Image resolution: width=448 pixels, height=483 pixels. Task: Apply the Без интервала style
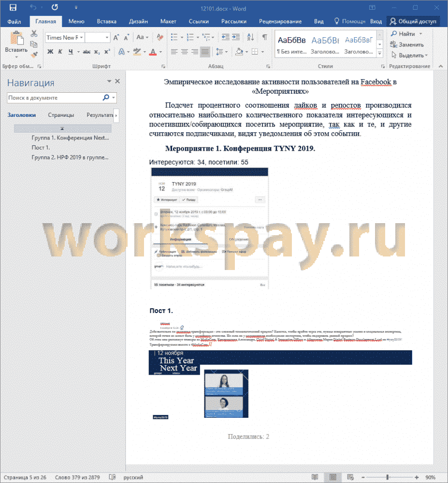tap(292, 44)
